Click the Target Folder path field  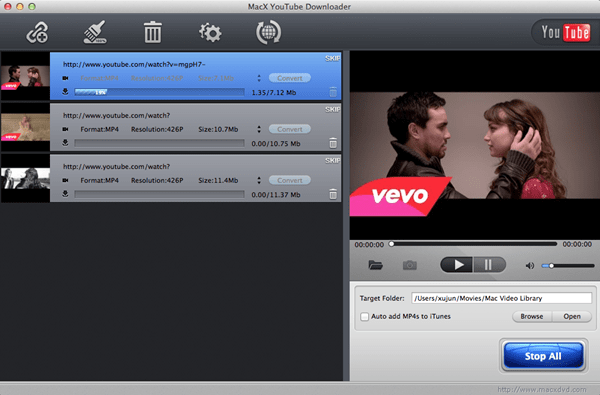[x=501, y=298]
